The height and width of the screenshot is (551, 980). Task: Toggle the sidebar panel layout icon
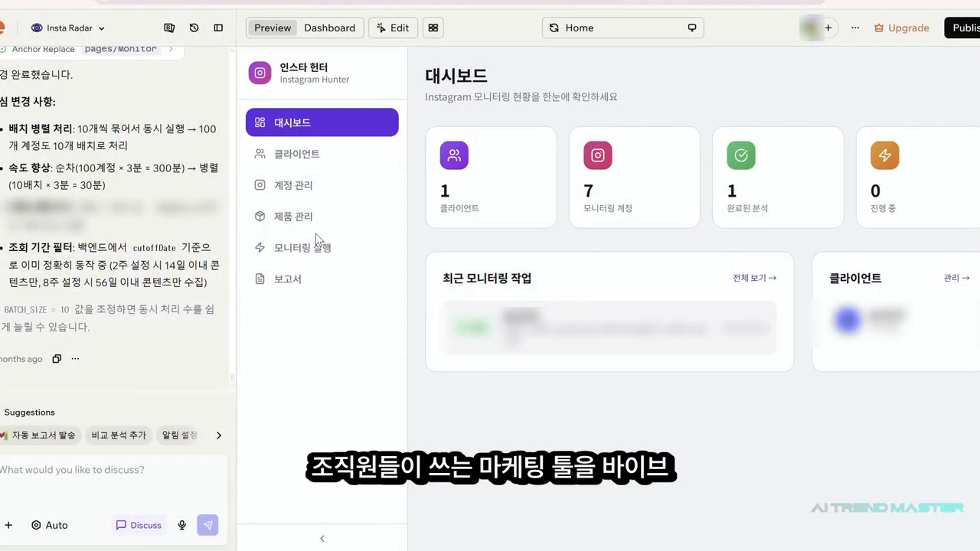218,28
